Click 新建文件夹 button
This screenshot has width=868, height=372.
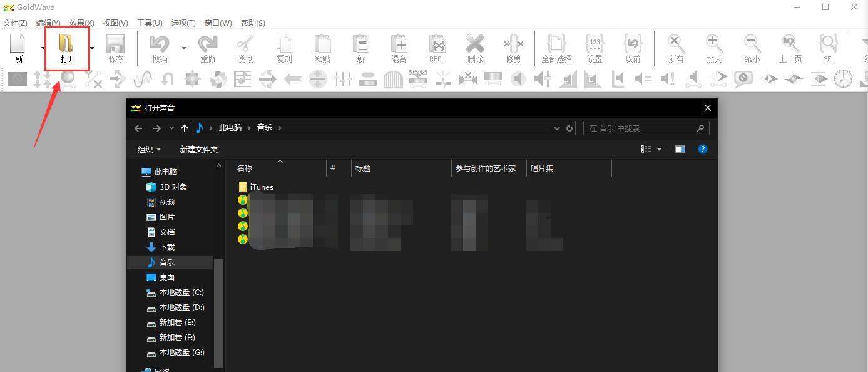pos(198,149)
